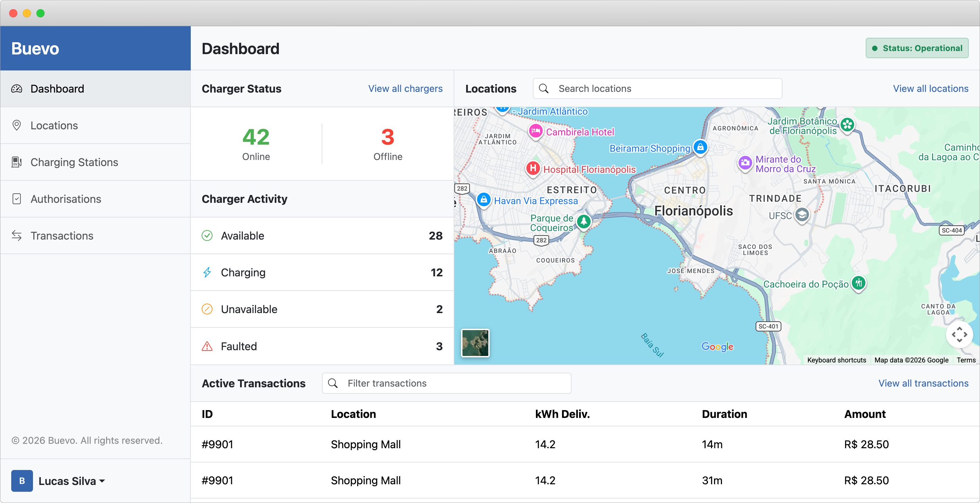Image resolution: width=980 pixels, height=503 pixels.
Task: Select the Charging row count 12
Action: (436, 273)
